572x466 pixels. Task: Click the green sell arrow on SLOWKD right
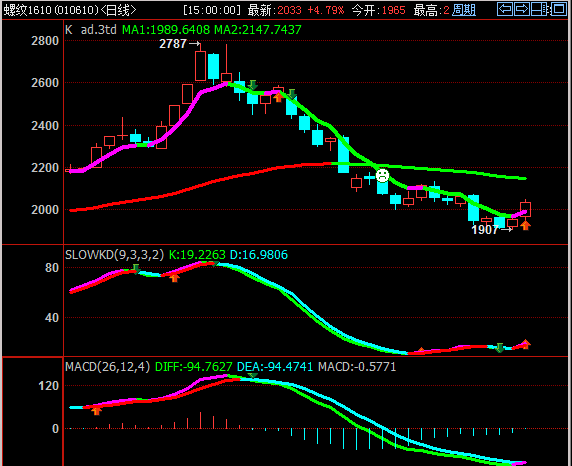[500, 348]
